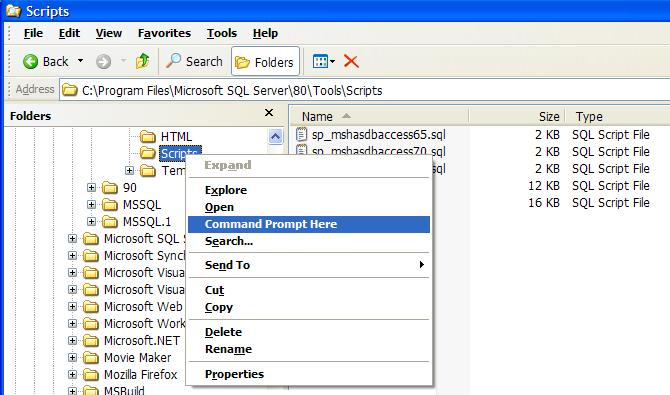The width and height of the screenshot is (670, 395).
Task: Open the Tools menu
Action: pos(222,33)
